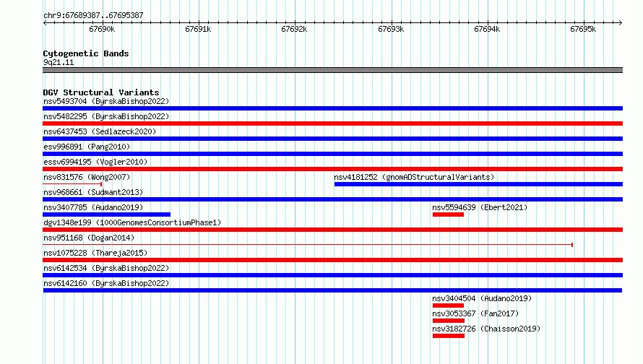
Task: Click dgv1348e199 (1000GenomesConsortiumPhase1) label
Action: 132,222
